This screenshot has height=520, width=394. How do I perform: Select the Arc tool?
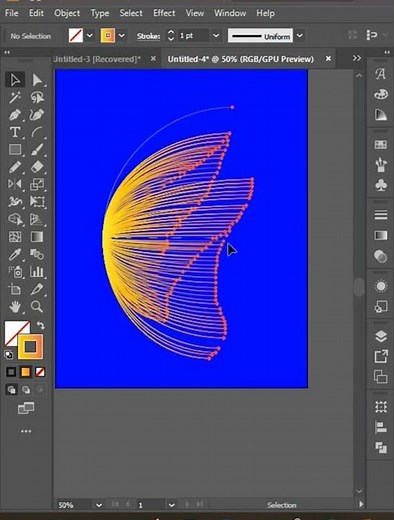click(x=37, y=132)
